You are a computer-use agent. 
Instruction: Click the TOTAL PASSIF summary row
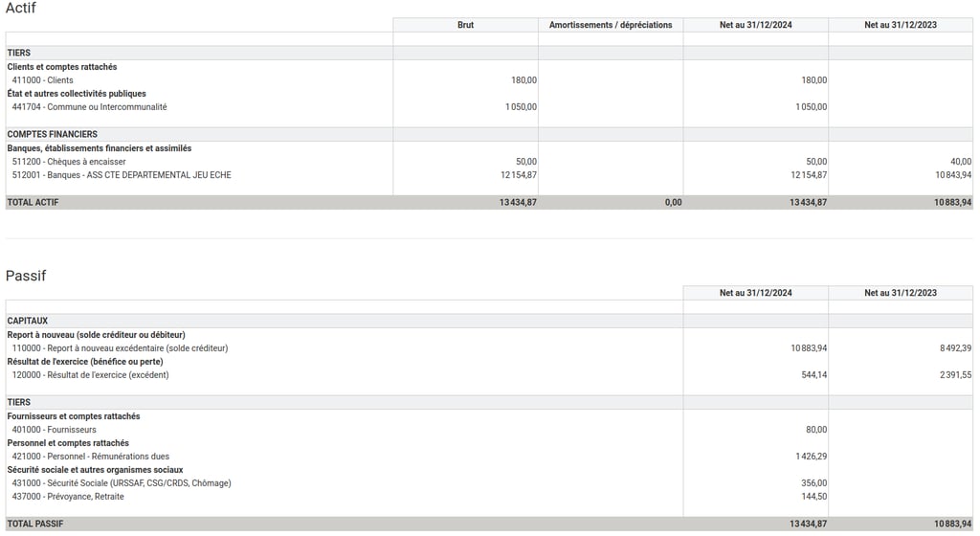(x=489, y=524)
